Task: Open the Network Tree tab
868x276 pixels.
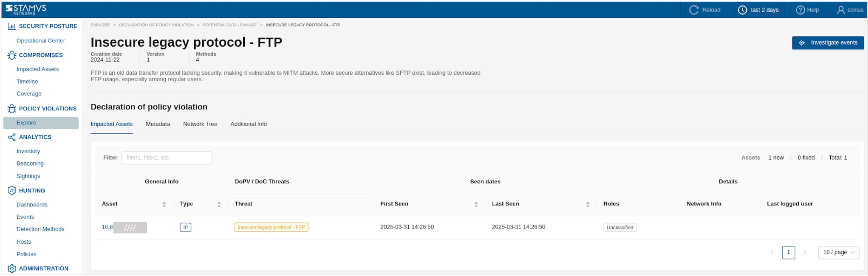Action: [x=200, y=124]
